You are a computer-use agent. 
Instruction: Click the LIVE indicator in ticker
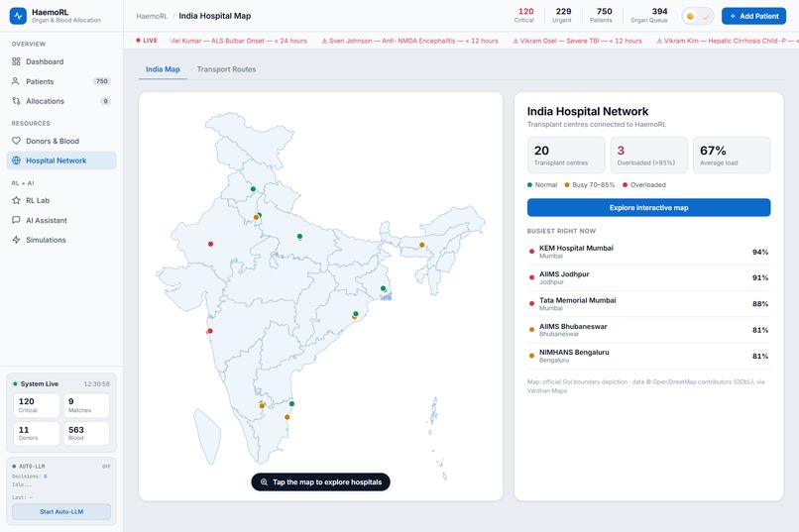[147, 41]
